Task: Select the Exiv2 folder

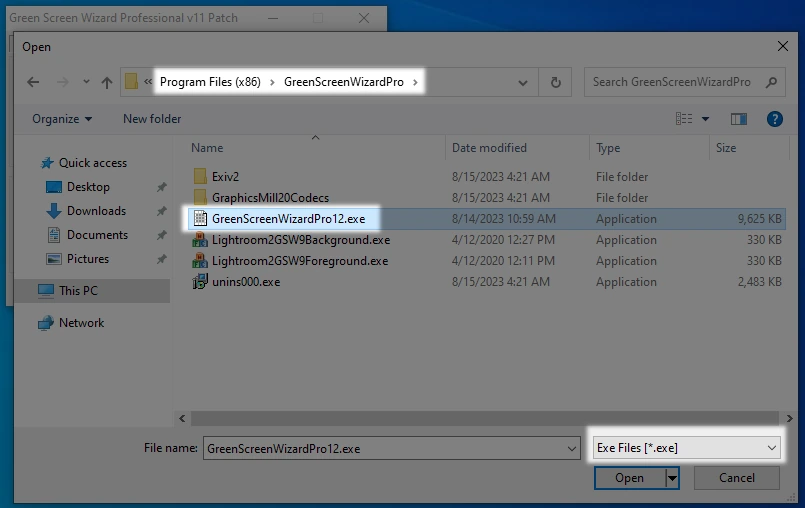Action: coord(225,177)
